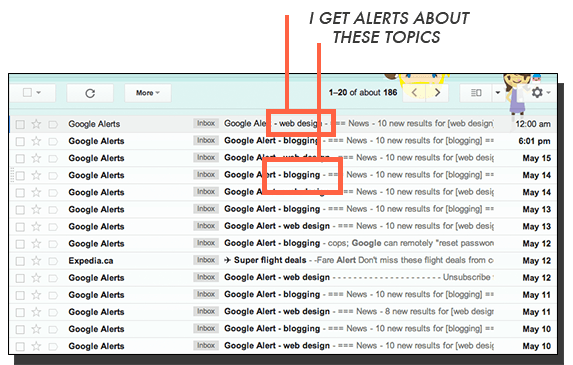Toggle the split pane mode icon
Viewport: 573px width, 365px height.
(x=476, y=93)
